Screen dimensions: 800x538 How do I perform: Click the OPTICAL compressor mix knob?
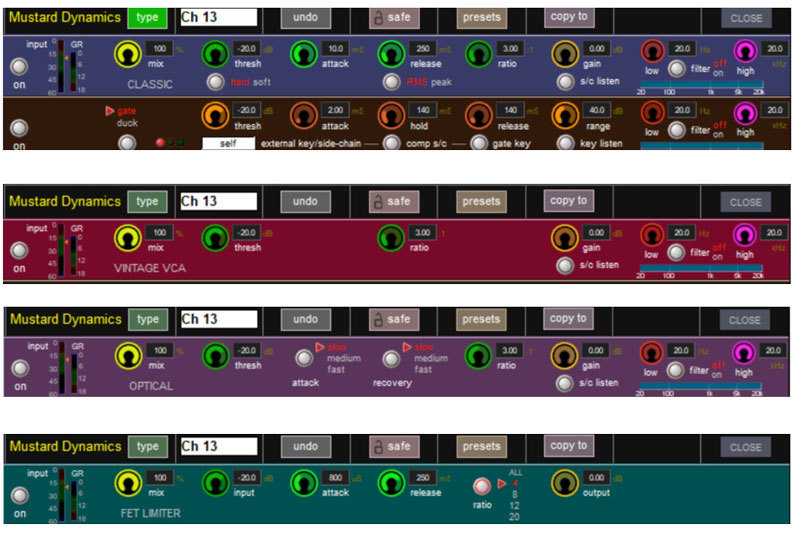click(x=128, y=356)
